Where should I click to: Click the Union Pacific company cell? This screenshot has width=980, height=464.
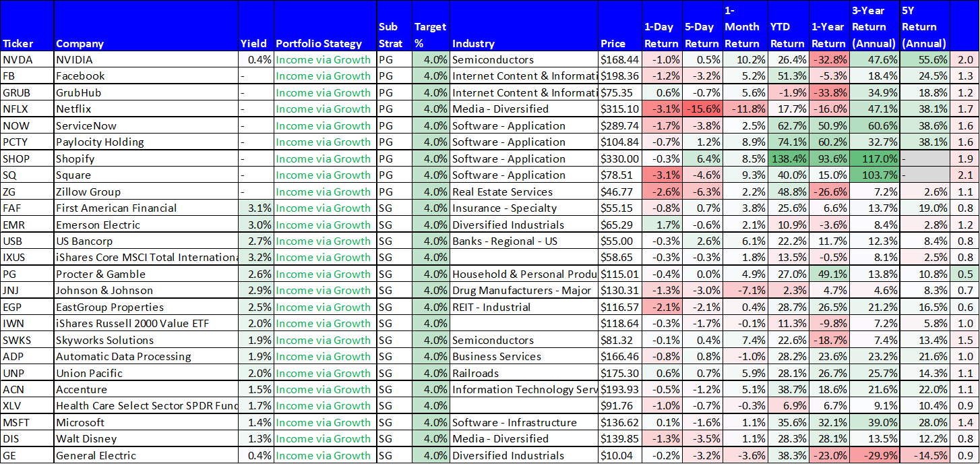[146, 373]
